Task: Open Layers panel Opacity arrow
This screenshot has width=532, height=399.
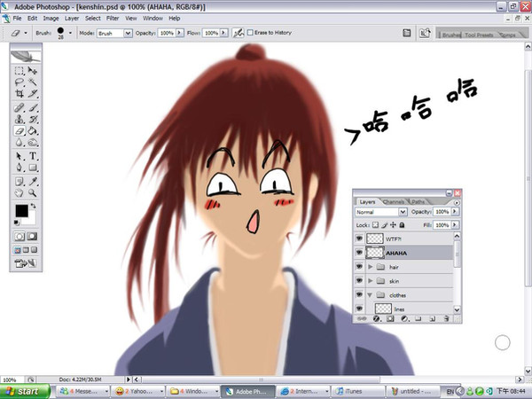Action: tap(455, 212)
